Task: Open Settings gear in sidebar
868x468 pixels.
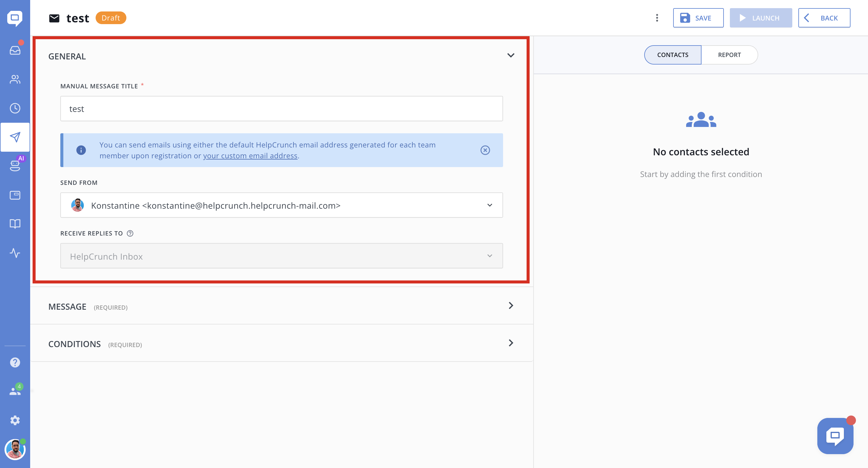Action: [15, 420]
